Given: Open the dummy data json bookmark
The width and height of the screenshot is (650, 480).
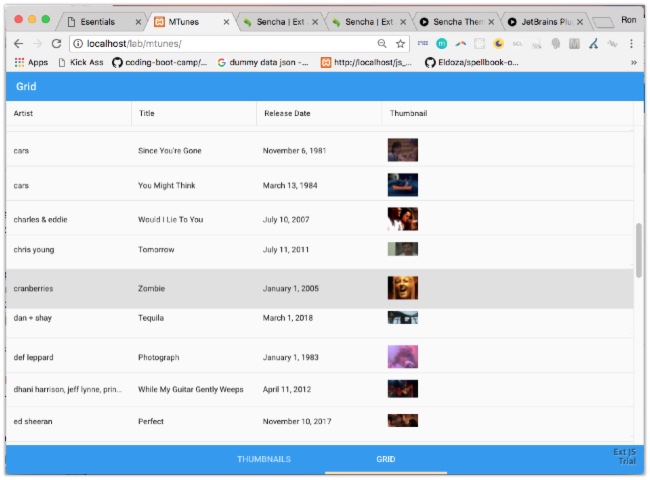Looking at the screenshot, I should tap(262, 62).
